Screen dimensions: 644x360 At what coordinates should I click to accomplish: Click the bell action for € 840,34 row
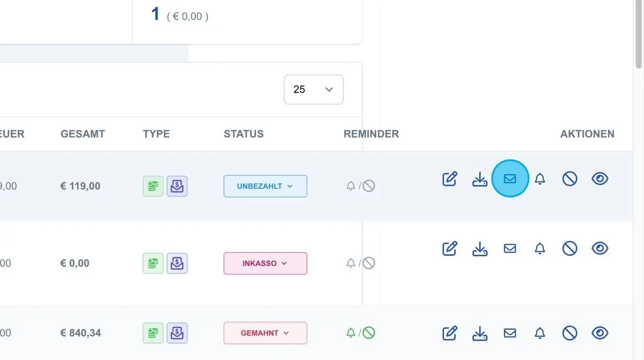[x=540, y=333]
